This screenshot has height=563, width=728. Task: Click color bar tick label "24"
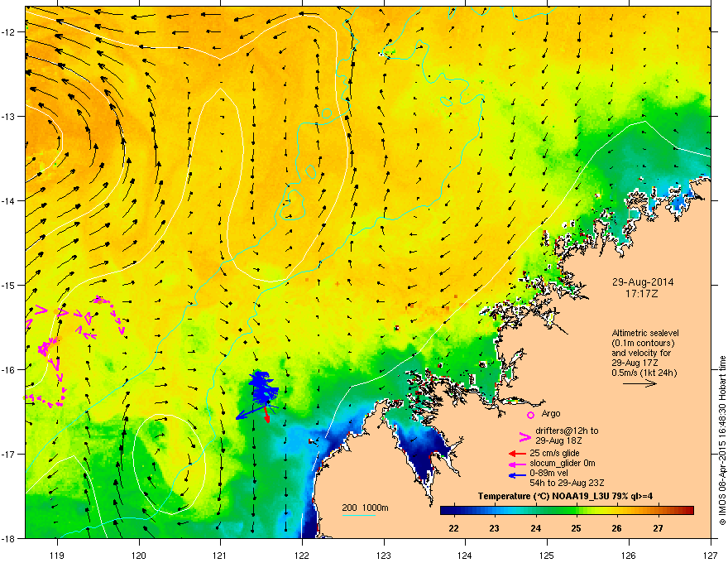click(x=535, y=528)
